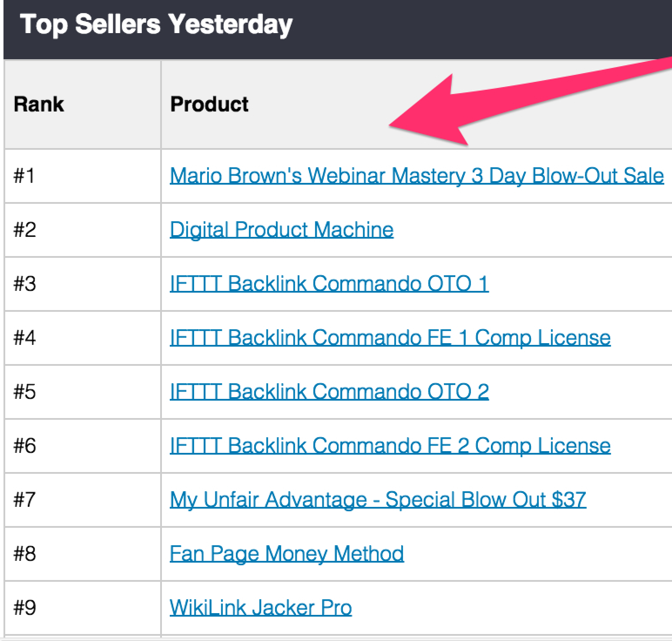The width and height of the screenshot is (672, 641).
Task: Click the Fan Page Money Method link
Action: [286, 553]
